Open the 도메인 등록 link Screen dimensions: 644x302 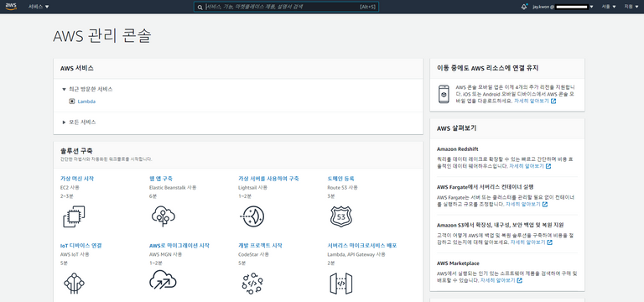click(x=341, y=179)
